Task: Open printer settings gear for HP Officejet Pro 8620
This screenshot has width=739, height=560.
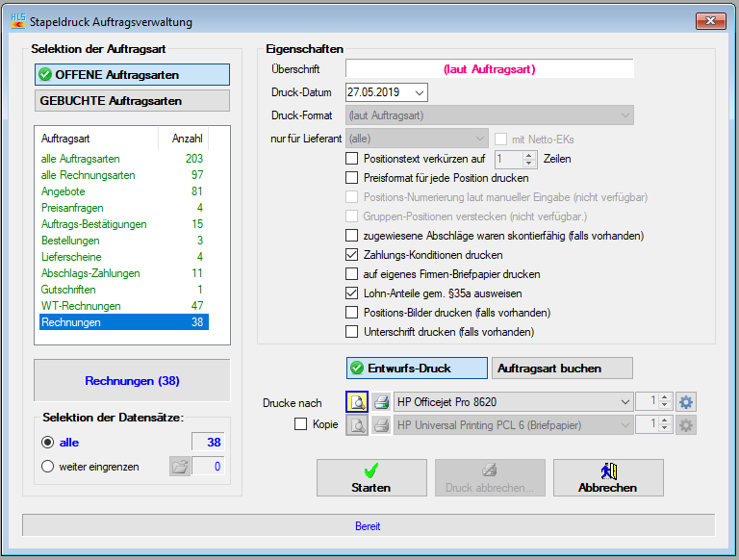Action: tap(686, 402)
